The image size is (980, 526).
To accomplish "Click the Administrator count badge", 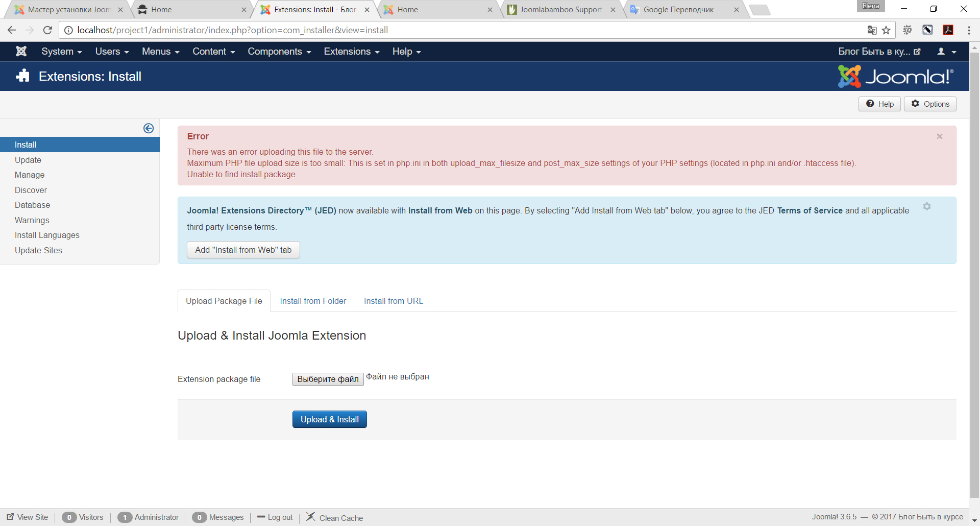I will click(x=125, y=517).
